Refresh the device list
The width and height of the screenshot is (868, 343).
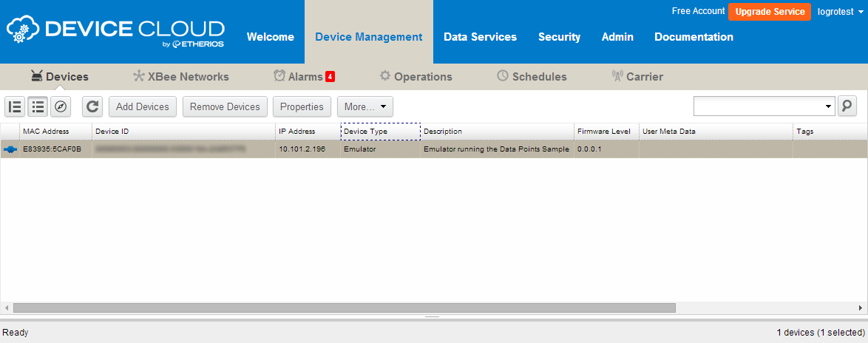(x=92, y=106)
